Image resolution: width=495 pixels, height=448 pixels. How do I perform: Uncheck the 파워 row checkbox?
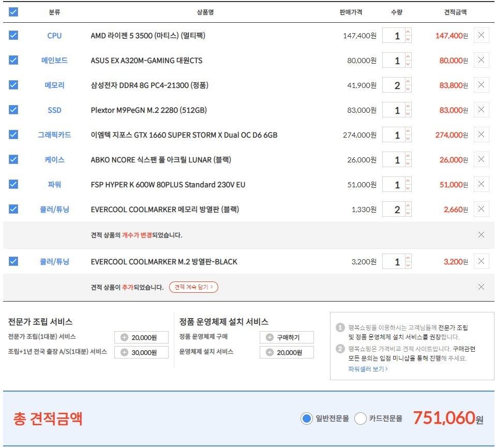pos(13,184)
